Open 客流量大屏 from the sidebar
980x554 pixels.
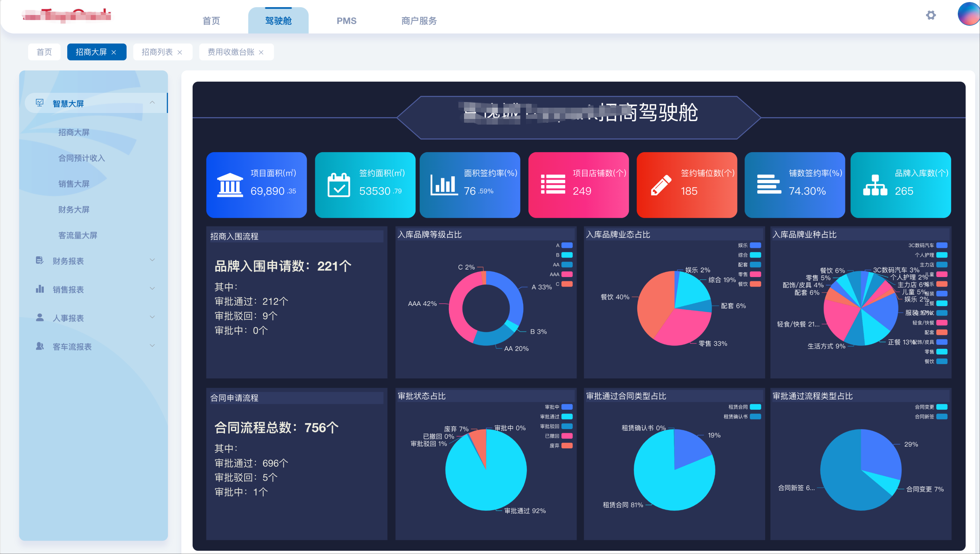coord(77,235)
